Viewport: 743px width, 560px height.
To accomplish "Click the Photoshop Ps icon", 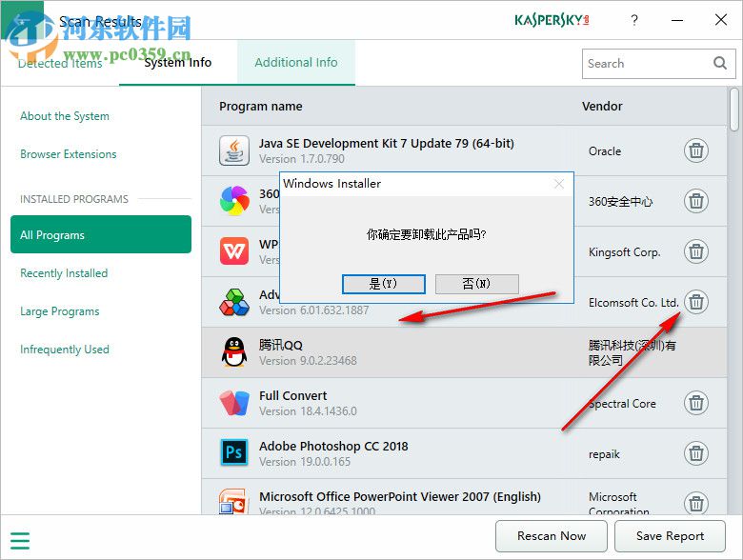I will [x=234, y=453].
